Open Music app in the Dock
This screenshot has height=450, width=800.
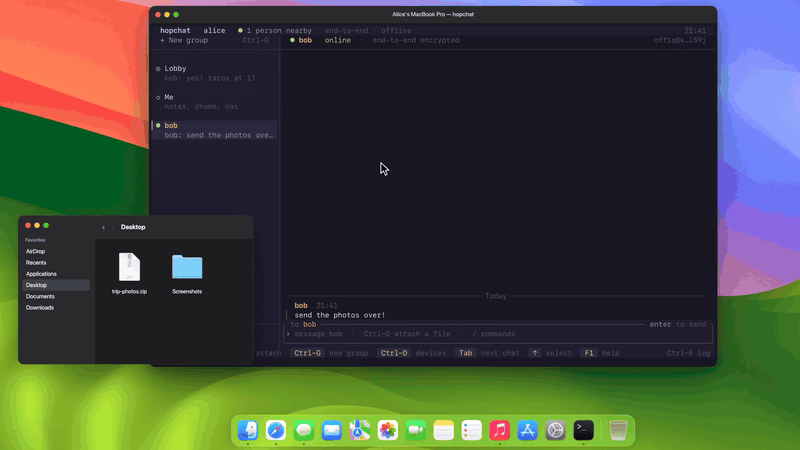[x=499, y=430]
